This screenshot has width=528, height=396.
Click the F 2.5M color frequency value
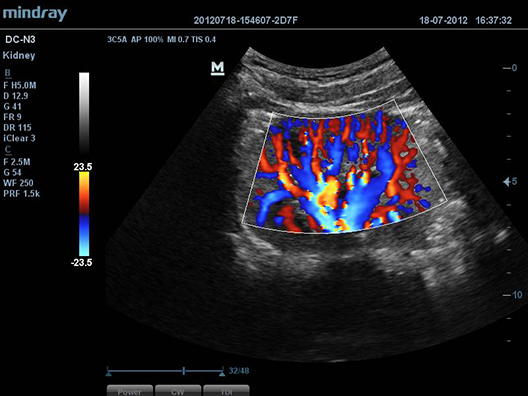coord(17,162)
